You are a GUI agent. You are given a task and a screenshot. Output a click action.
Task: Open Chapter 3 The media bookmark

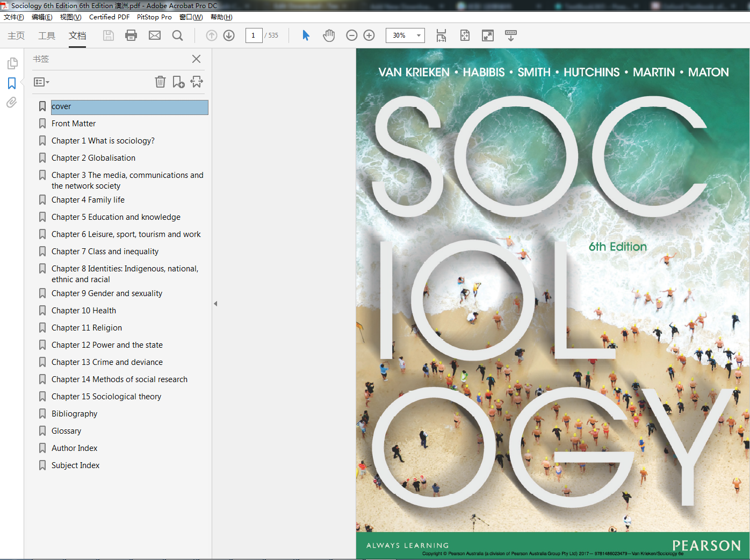pyautogui.click(x=127, y=181)
